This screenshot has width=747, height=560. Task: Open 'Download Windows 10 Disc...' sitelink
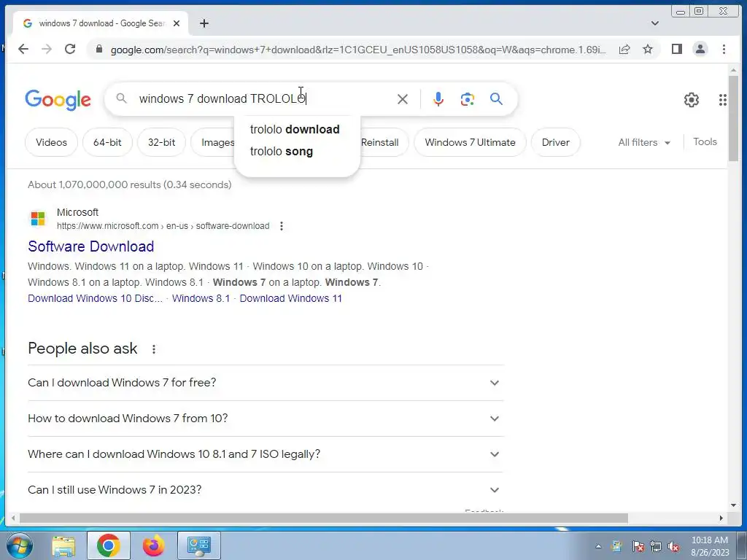click(x=95, y=298)
